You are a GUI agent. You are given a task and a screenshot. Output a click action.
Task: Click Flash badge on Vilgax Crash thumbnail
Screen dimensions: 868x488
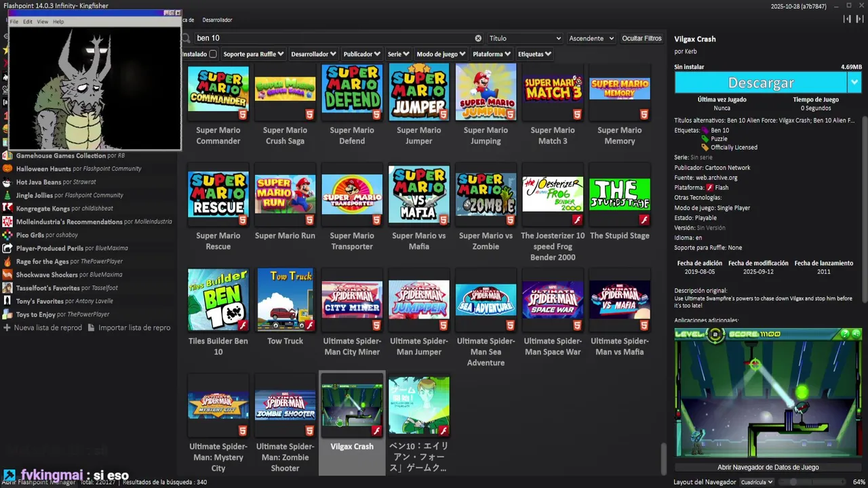click(x=376, y=430)
